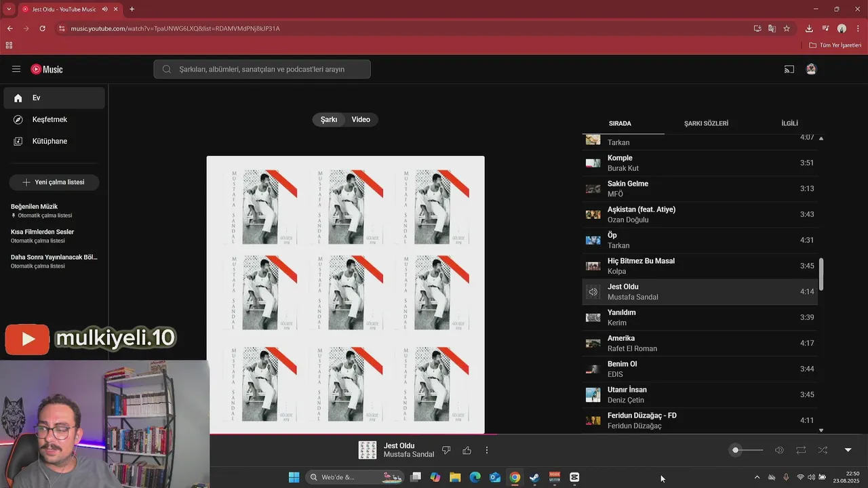Viewport: 868px width, 488px height.
Task: Play Benim Ol by EDIS
Action: [x=700, y=369]
